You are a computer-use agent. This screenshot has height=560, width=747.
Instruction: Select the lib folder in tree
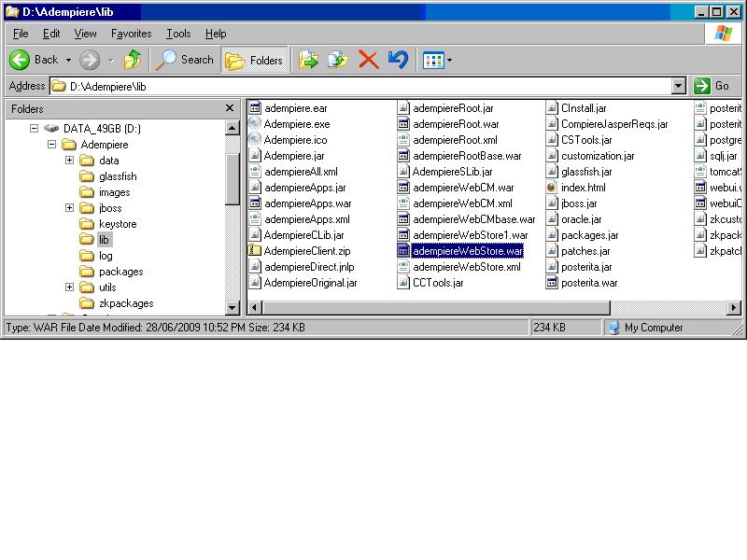[95, 240]
